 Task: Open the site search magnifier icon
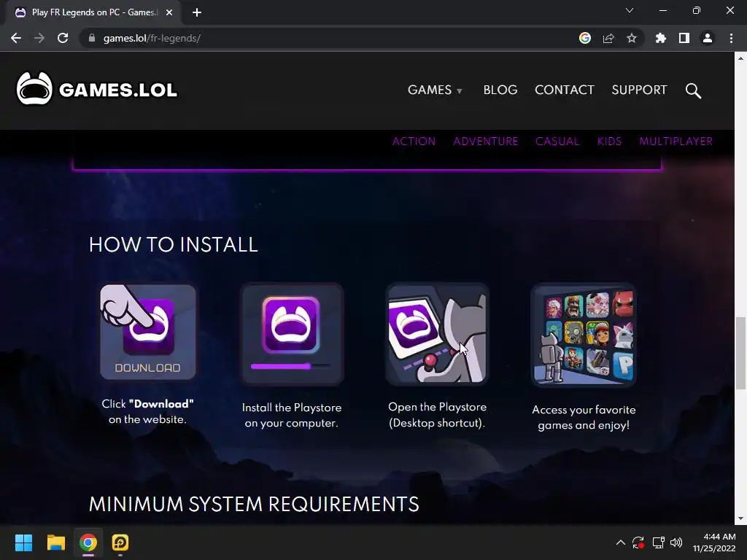click(693, 90)
